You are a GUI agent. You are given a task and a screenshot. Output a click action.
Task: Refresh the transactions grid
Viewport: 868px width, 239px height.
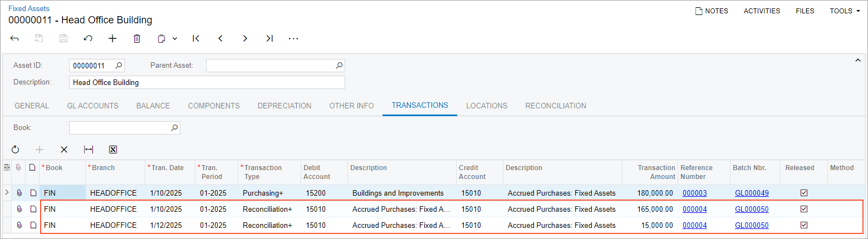(15, 150)
